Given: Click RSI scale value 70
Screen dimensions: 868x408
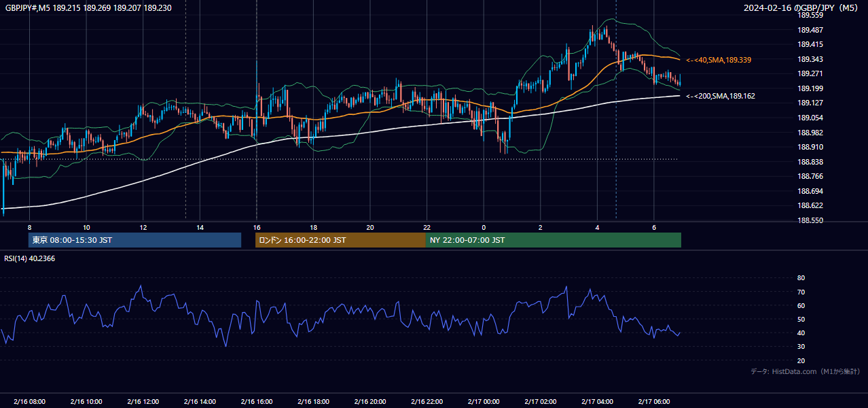Looking at the screenshot, I should (801, 292).
